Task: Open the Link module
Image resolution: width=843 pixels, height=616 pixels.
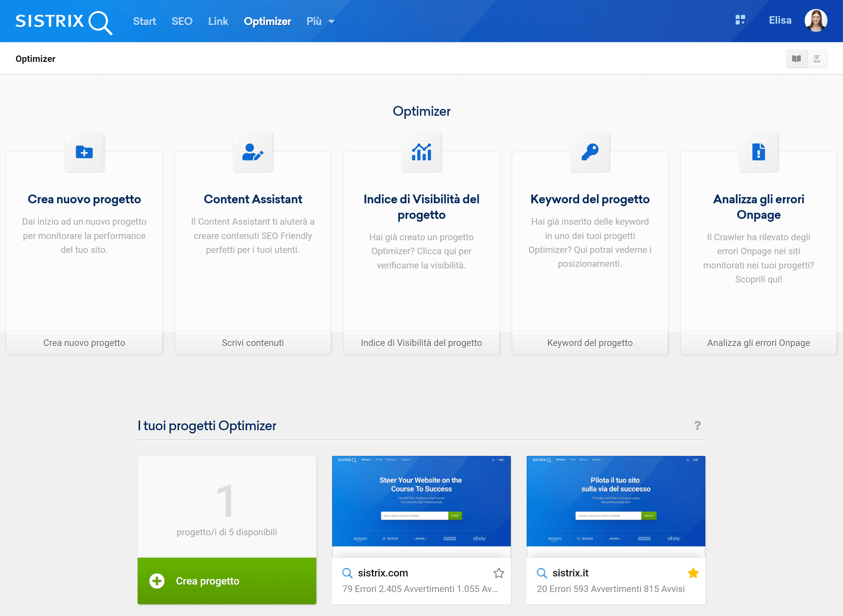Action: coord(218,21)
